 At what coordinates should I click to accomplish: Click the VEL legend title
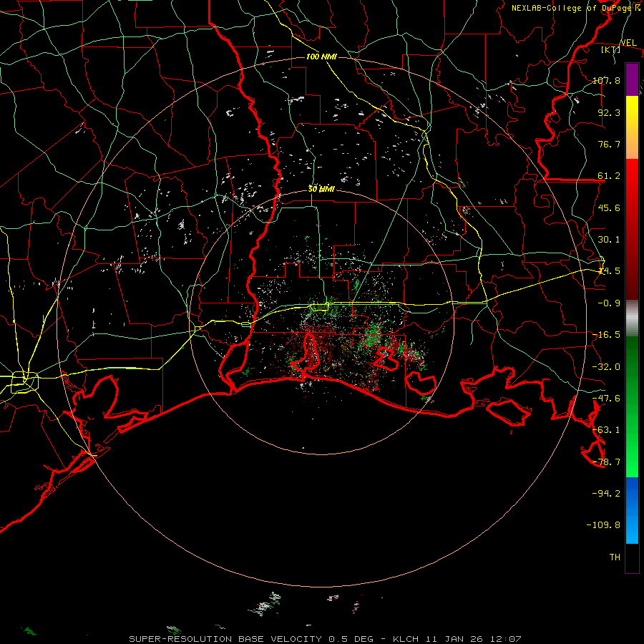pyautogui.click(x=628, y=43)
